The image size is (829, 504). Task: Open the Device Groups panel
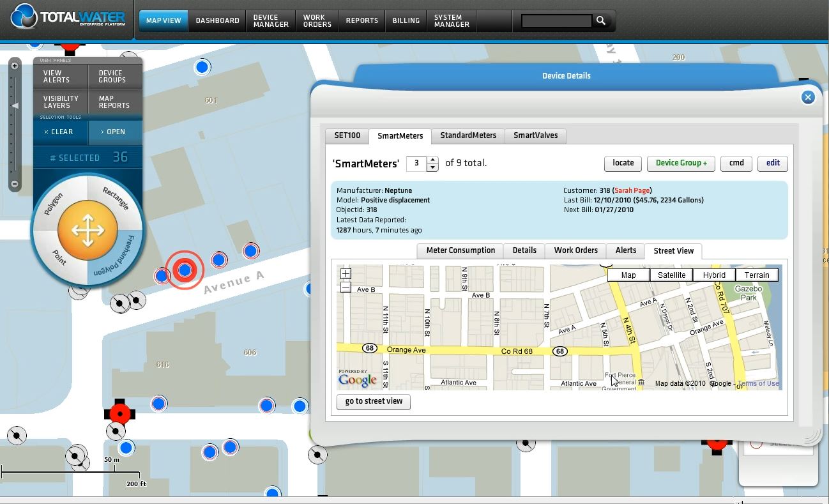(115, 77)
